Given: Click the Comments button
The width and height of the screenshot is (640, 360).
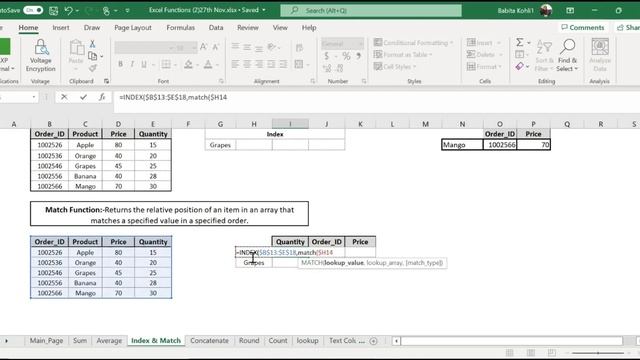Looking at the screenshot, I should [x=582, y=27].
